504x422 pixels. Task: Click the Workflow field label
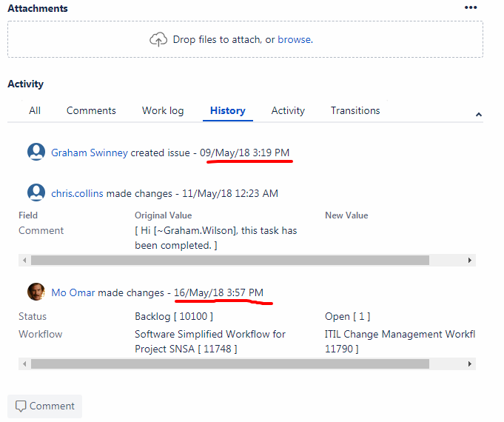(x=41, y=334)
